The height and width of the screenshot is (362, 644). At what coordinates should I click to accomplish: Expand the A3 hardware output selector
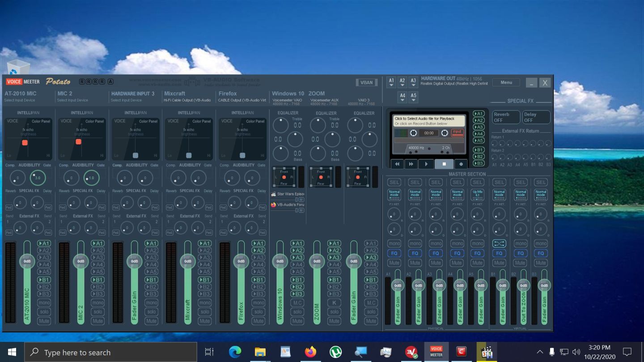coord(413,83)
